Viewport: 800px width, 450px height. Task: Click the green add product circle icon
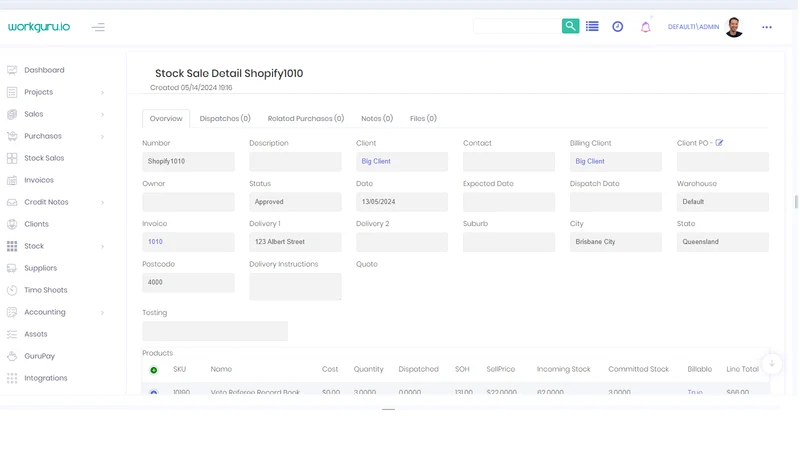(x=154, y=370)
